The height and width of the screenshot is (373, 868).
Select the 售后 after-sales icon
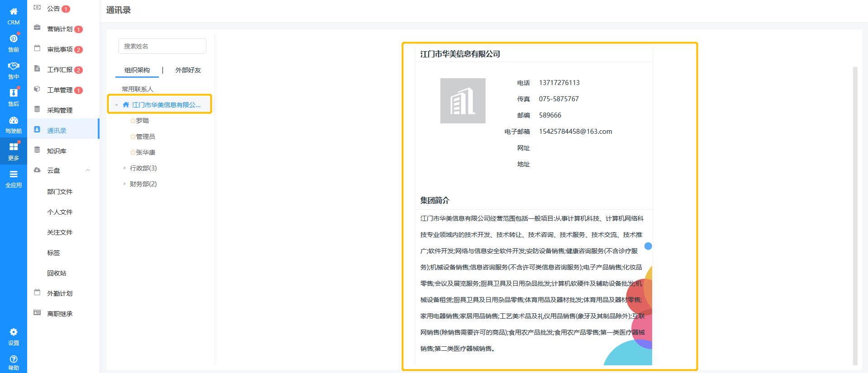pyautogui.click(x=14, y=93)
